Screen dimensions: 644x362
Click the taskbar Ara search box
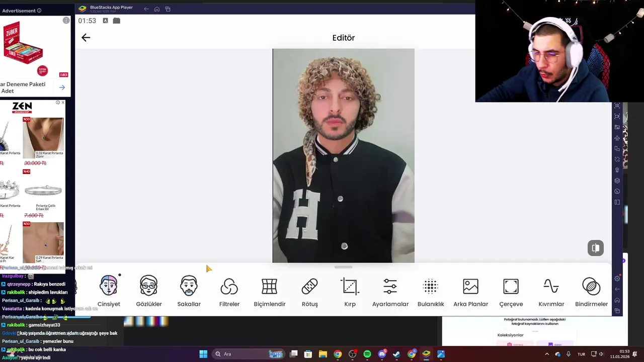(x=249, y=354)
